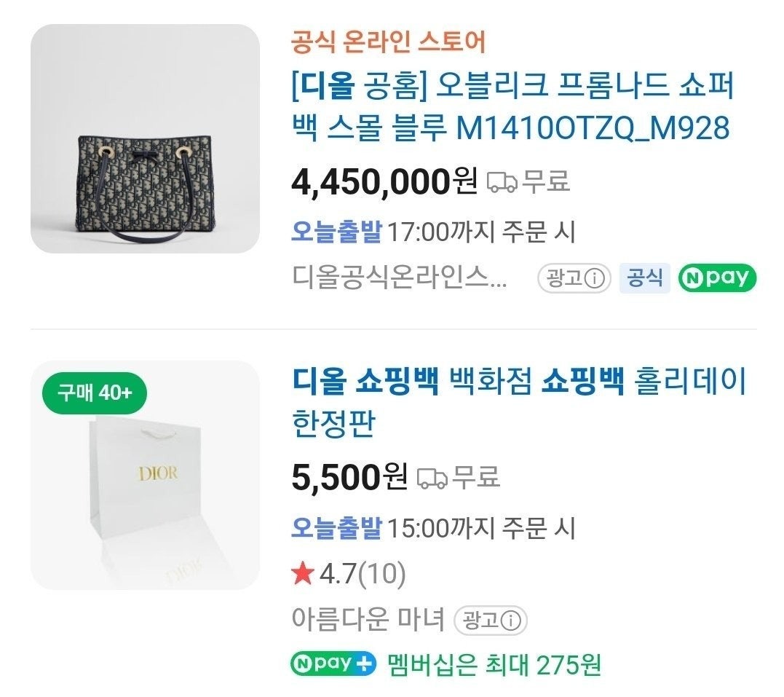Open the Dior holiday limited shopping bag title

519,402
